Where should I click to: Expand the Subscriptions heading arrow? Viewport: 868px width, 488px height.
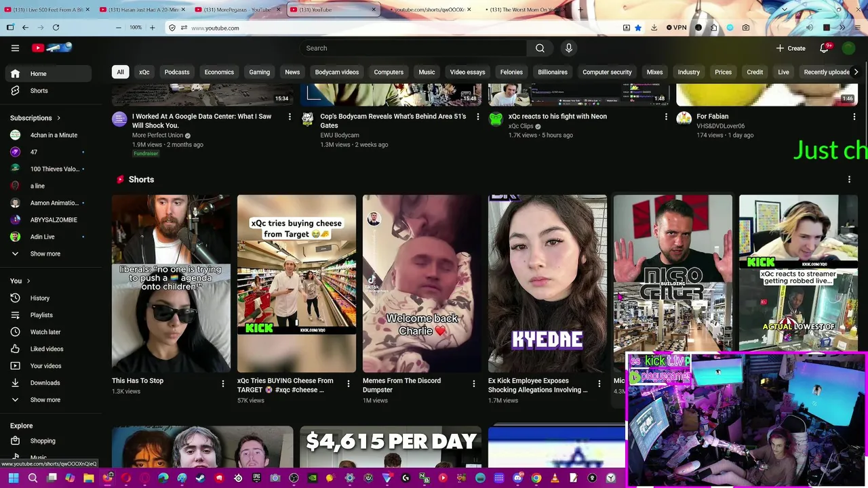[x=58, y=118]
